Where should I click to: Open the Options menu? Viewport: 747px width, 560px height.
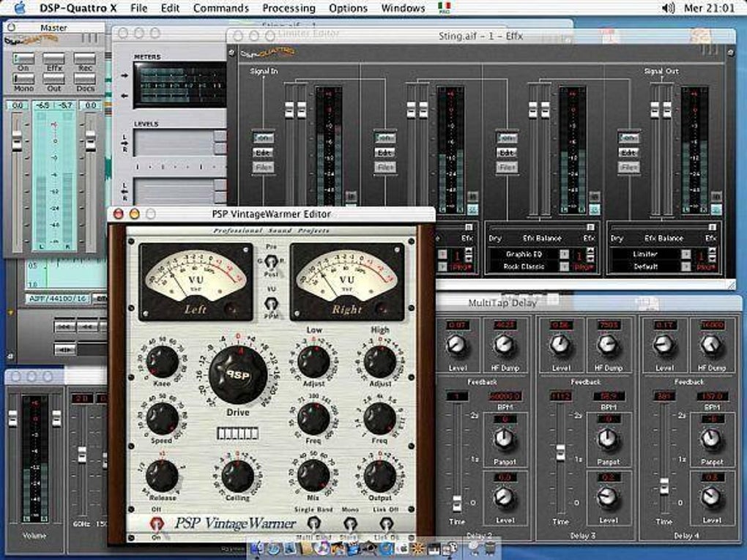coord(349,8)
